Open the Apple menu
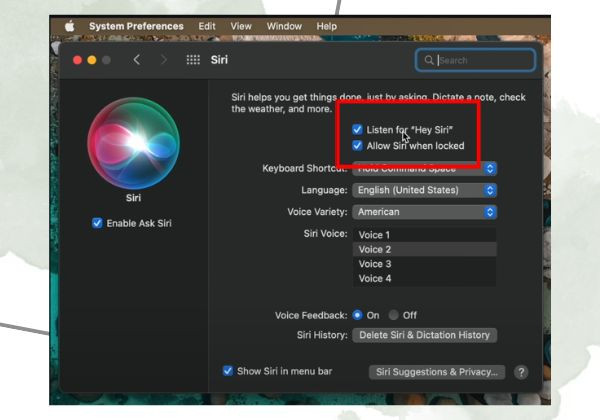Screen dimensions: 600x420 (70, 26)
